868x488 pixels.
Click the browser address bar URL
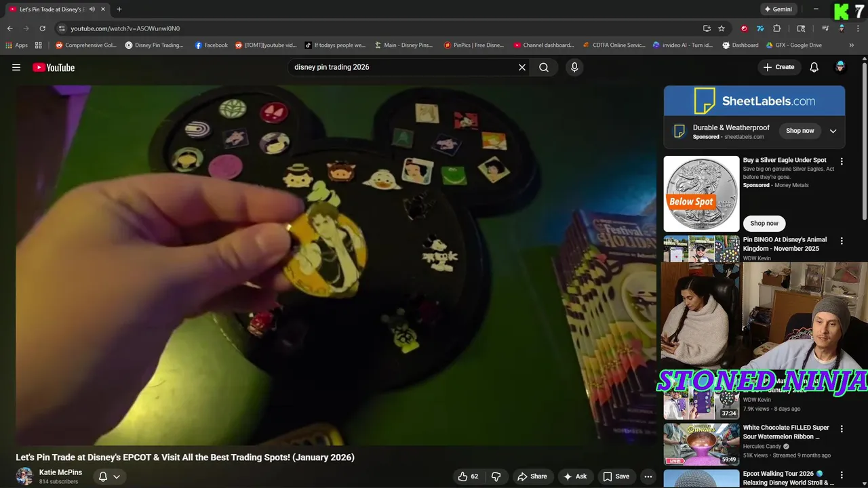[x=125, y=28]
